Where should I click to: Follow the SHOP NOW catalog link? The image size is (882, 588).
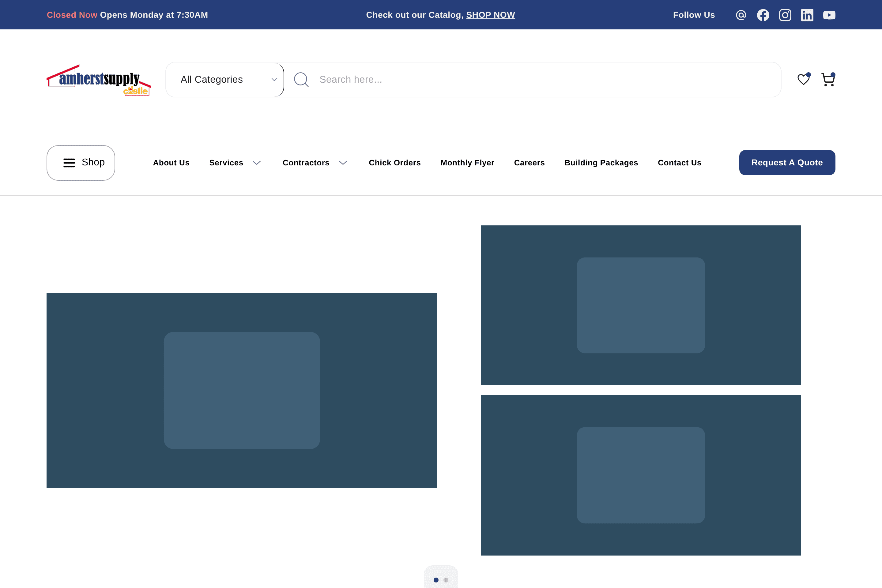tap(491, 15)
